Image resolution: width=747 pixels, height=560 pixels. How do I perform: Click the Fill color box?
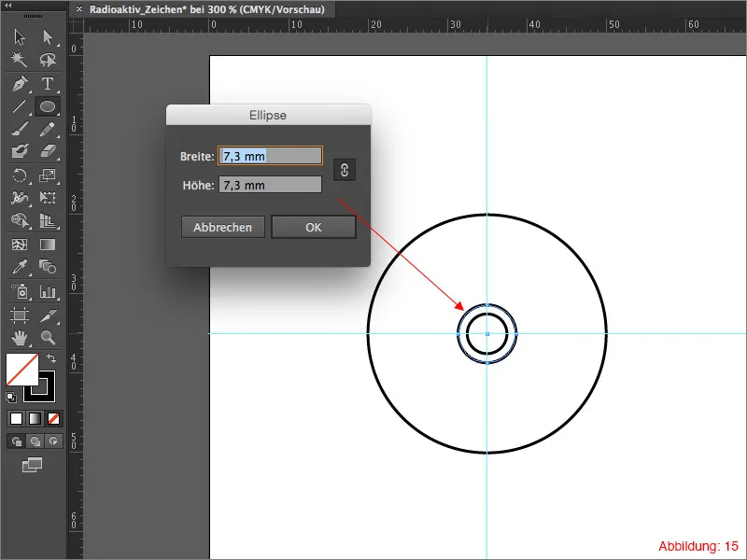pos(21,369)
